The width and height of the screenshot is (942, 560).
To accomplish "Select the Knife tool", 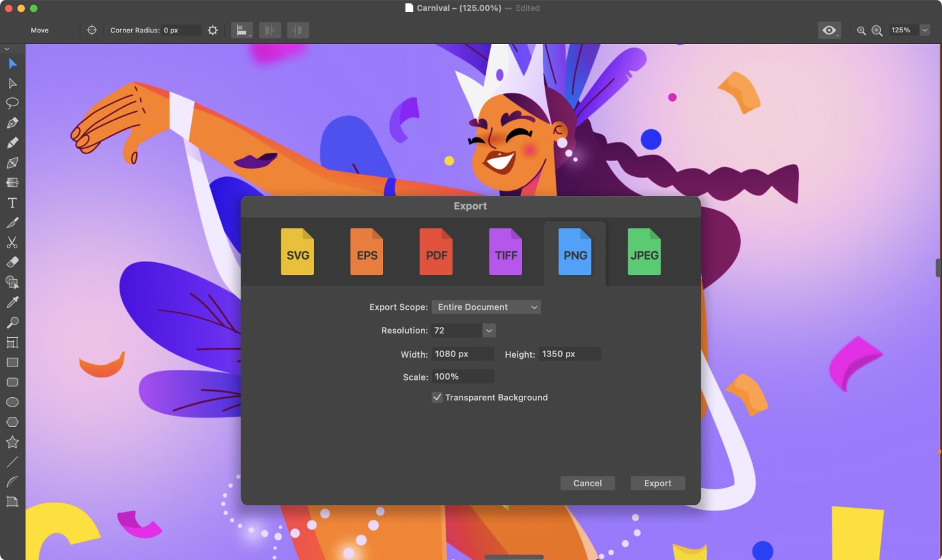I will pyautogui.click(x=12, y=223).
